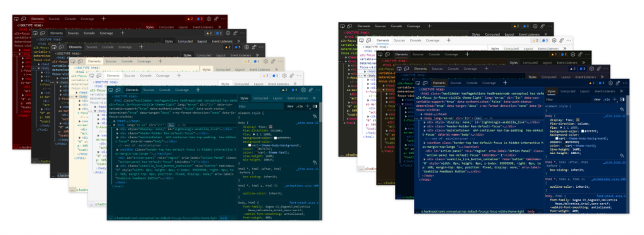Viewport: 644px width, 235px height.
Task: Open Sources tab in teal window
Action: tap(148, 90)
